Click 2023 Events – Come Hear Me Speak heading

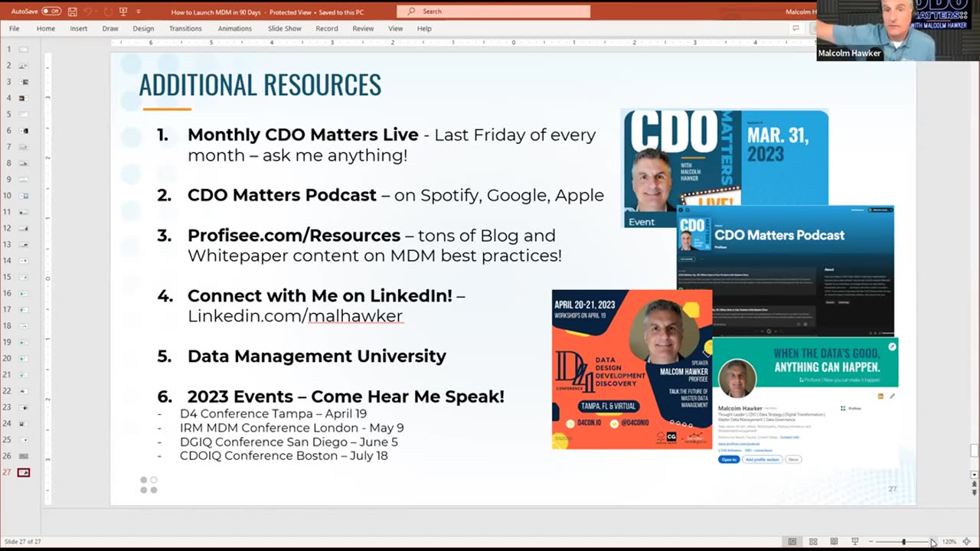click(346, 396)
